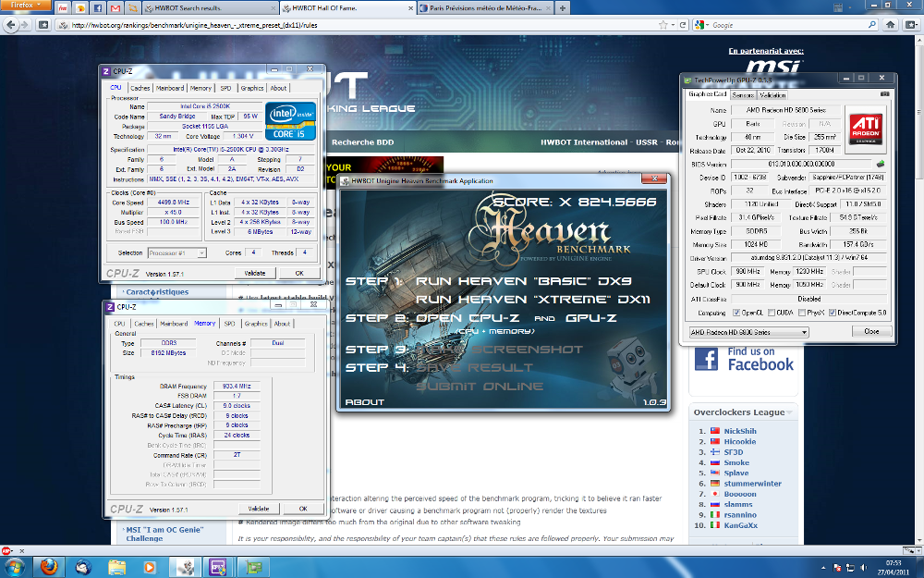
Task: Click Validate in the top CPU-Z window
Action: [255, 273]
